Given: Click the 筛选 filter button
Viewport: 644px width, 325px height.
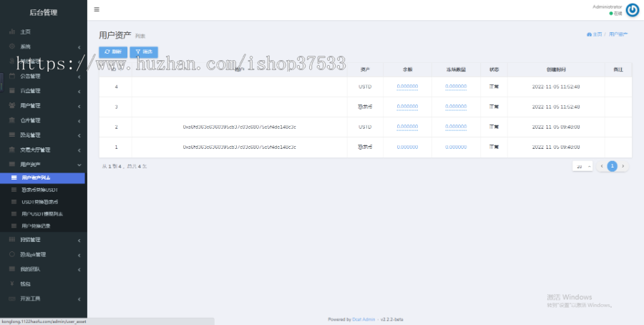Looking at the screenshot, I should point(144,52).
